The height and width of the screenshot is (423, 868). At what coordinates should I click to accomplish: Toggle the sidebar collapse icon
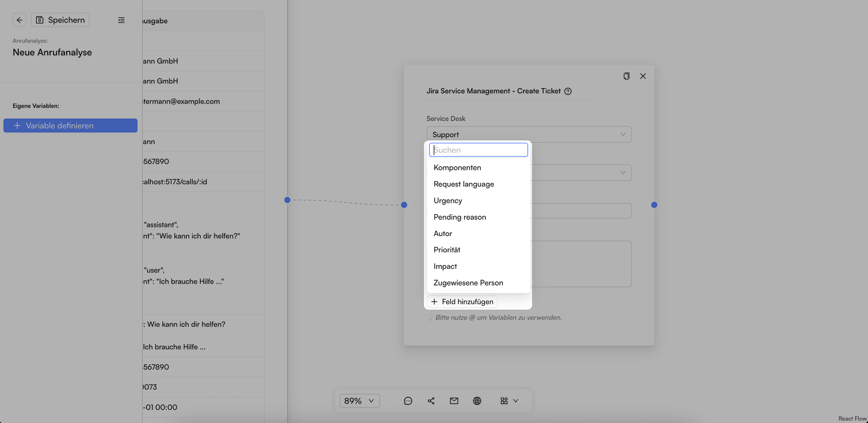121,20
